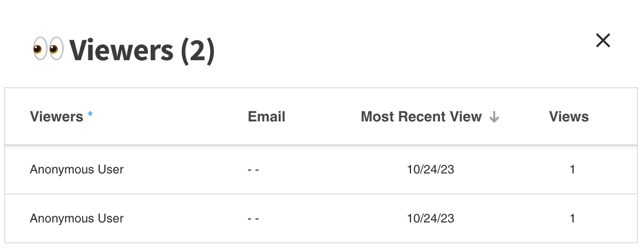Click the second row's 10/24/23 date
The height and width of the screenshot is (251, 644).
[430, 218]
